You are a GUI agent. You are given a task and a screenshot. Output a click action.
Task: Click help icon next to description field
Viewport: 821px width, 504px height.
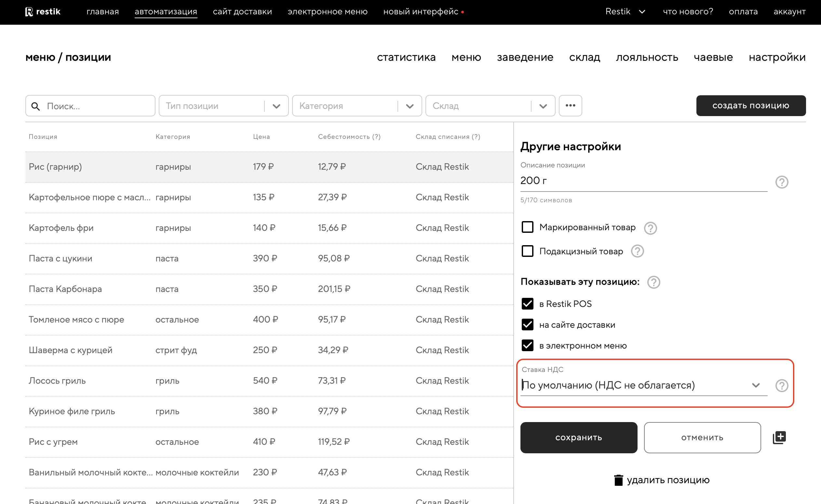781,182
